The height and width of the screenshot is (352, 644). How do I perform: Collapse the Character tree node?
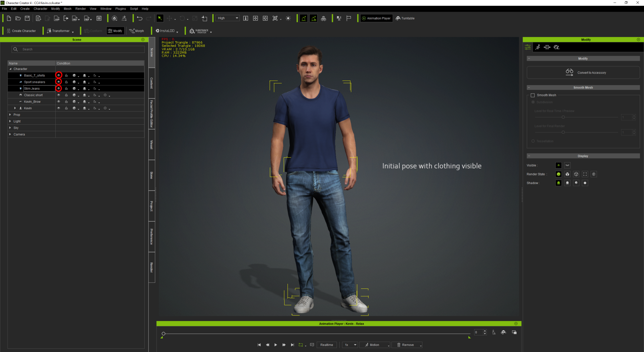(10, 69)
